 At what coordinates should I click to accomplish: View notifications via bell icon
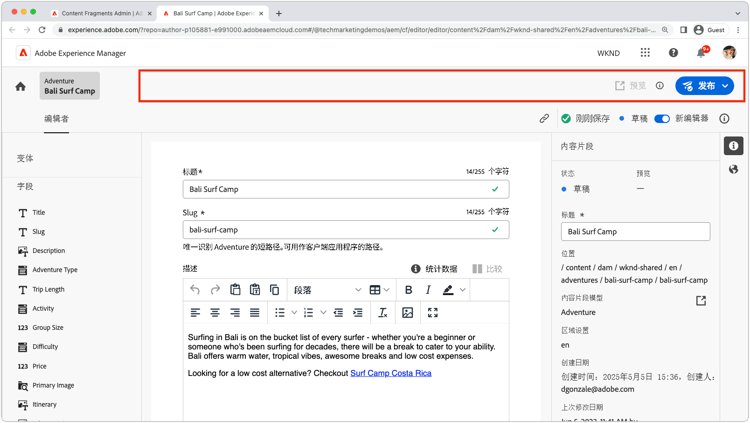701,53
